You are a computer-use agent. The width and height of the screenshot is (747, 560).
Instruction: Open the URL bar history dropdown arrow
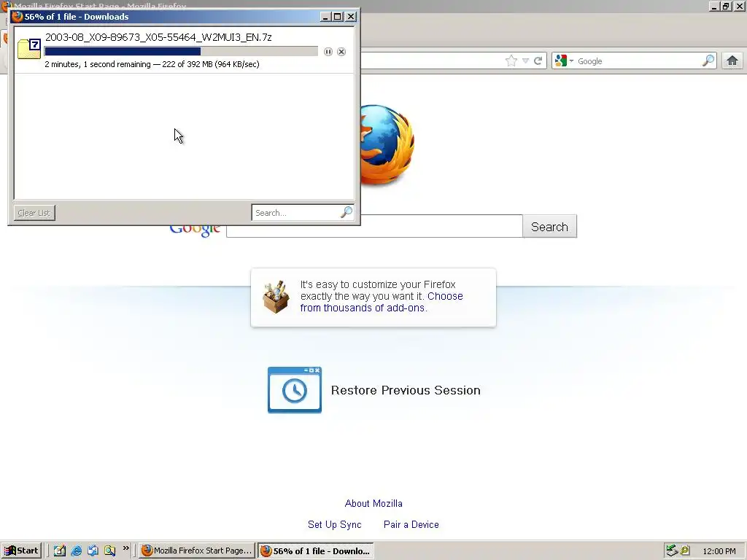[525, 61]
